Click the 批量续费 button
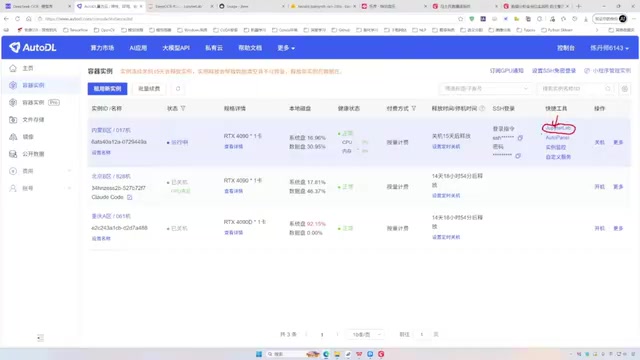 149,89
